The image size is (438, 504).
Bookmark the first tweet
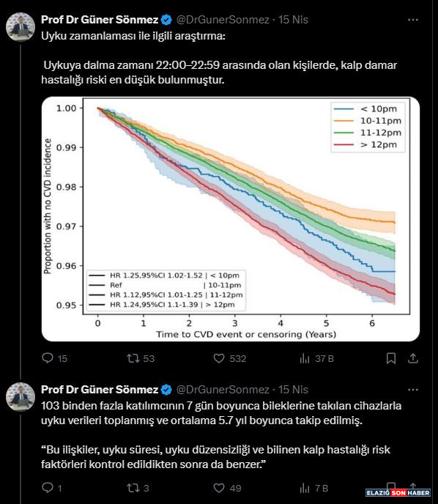[391, 358]
